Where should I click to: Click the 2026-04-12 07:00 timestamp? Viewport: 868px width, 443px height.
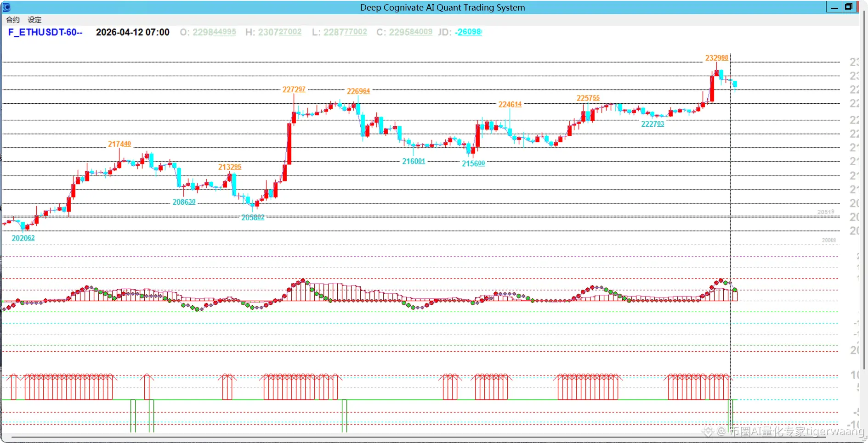point(132,32)
